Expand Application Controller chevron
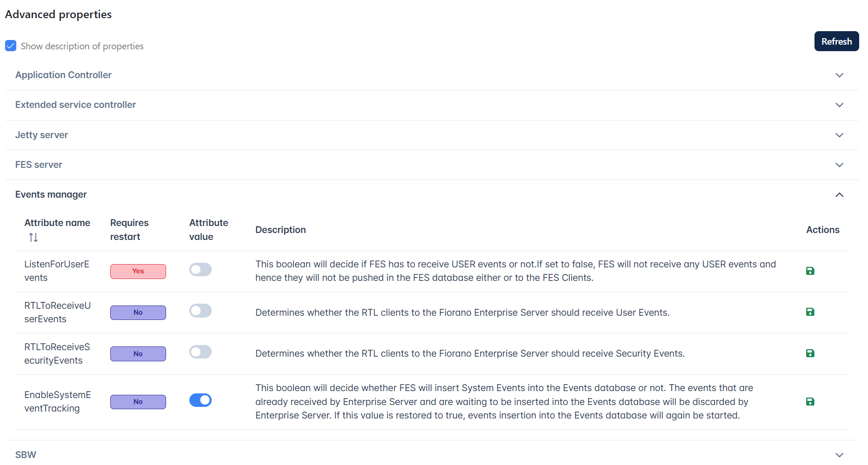 [839, 75]
